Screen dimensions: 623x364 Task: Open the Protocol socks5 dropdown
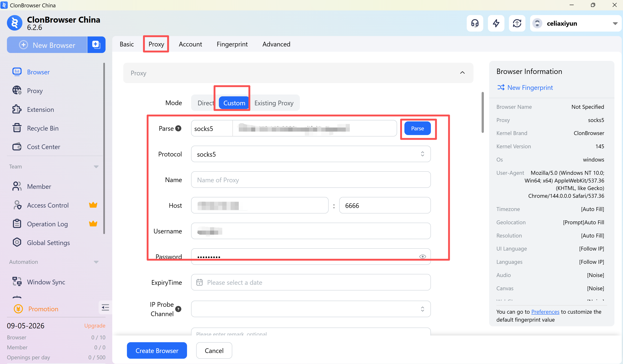point(310,154)
